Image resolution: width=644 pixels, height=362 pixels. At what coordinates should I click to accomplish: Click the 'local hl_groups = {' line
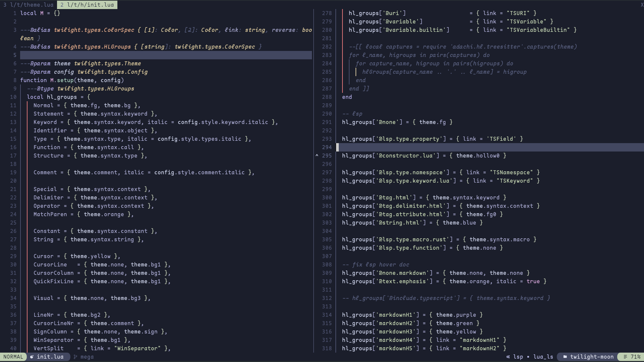coord(59,97)
